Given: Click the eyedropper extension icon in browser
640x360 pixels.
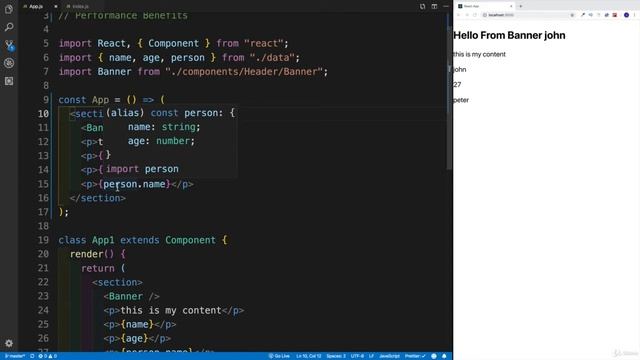Looking at the screenshot, I should 582,15.
